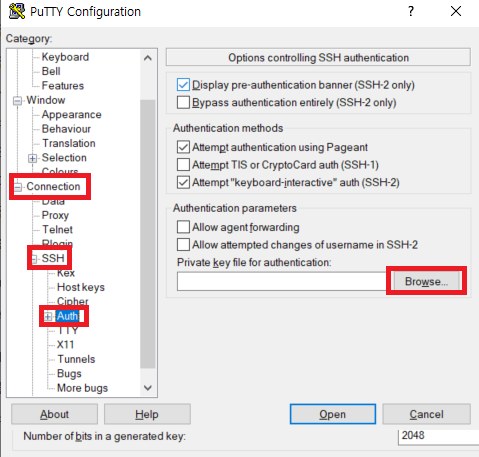
Task: Select the Window category
Action: point(46,100)
